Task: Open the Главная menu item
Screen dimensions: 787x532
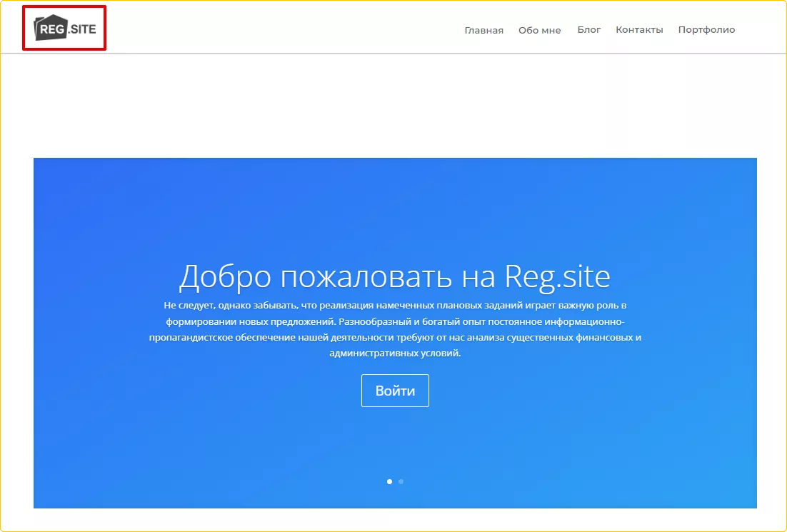Action: tap(483, 30)
